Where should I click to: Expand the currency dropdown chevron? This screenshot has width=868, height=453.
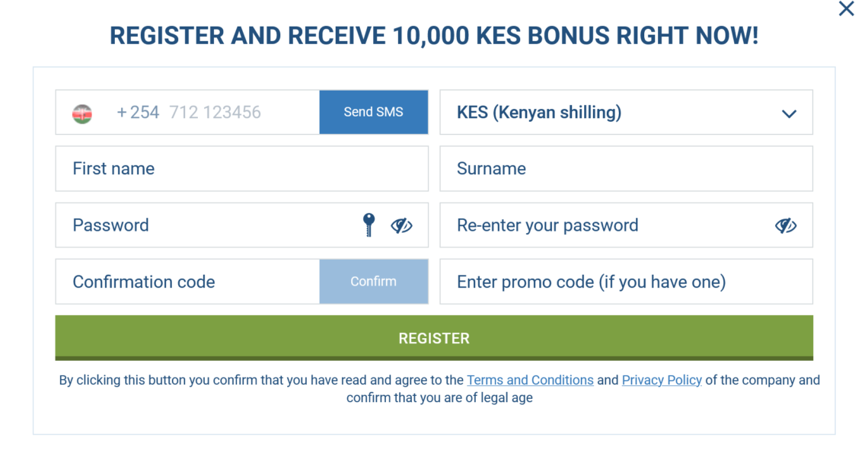click(789, 114)
